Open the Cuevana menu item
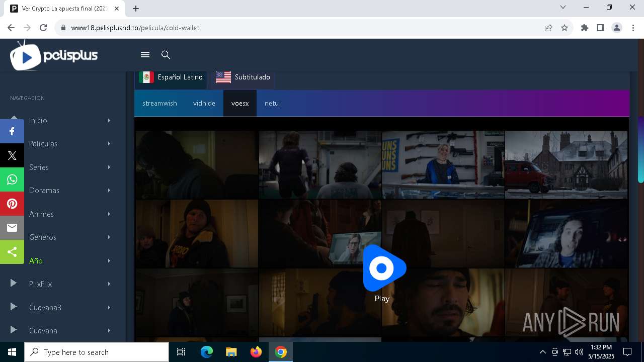Image resolution: width=644 pixels, height=362 pixels. [x=43, y=331]
